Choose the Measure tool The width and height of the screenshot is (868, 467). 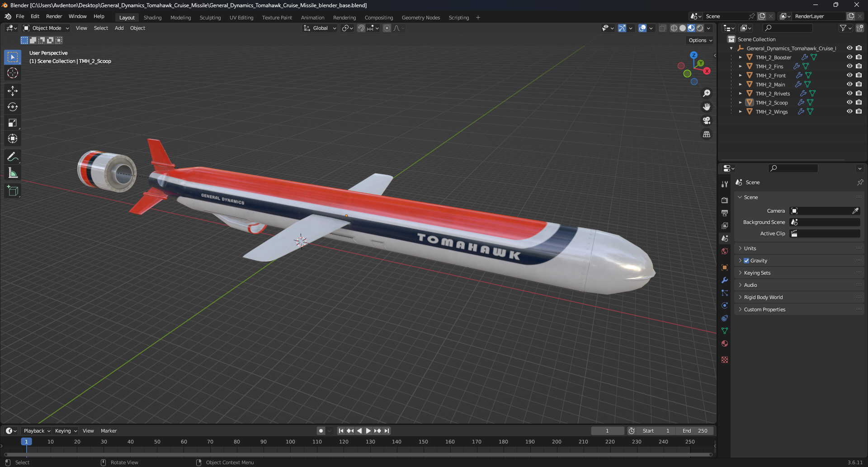[x=13, y=173]
